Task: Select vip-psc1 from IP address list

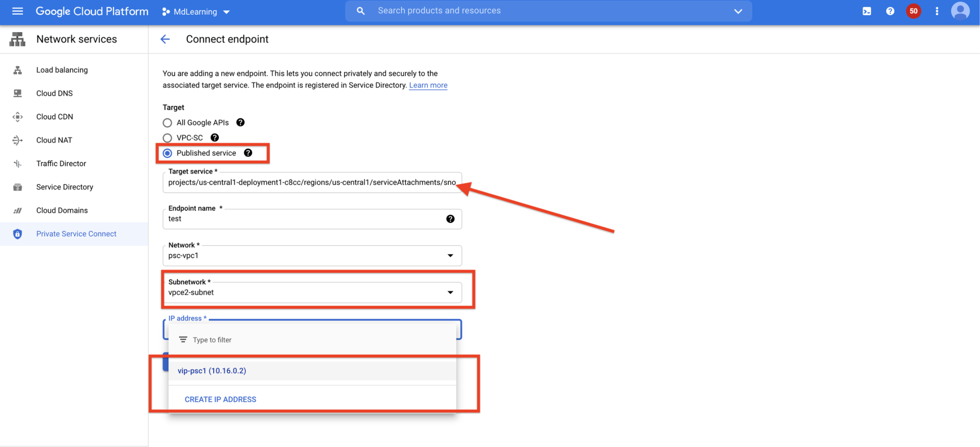Action: (211, 371)
